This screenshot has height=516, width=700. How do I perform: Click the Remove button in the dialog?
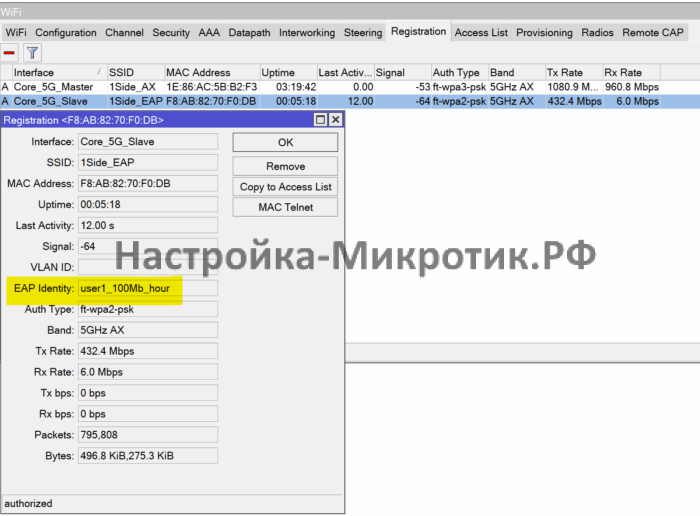pyautogui.click(x=285, y=166)
